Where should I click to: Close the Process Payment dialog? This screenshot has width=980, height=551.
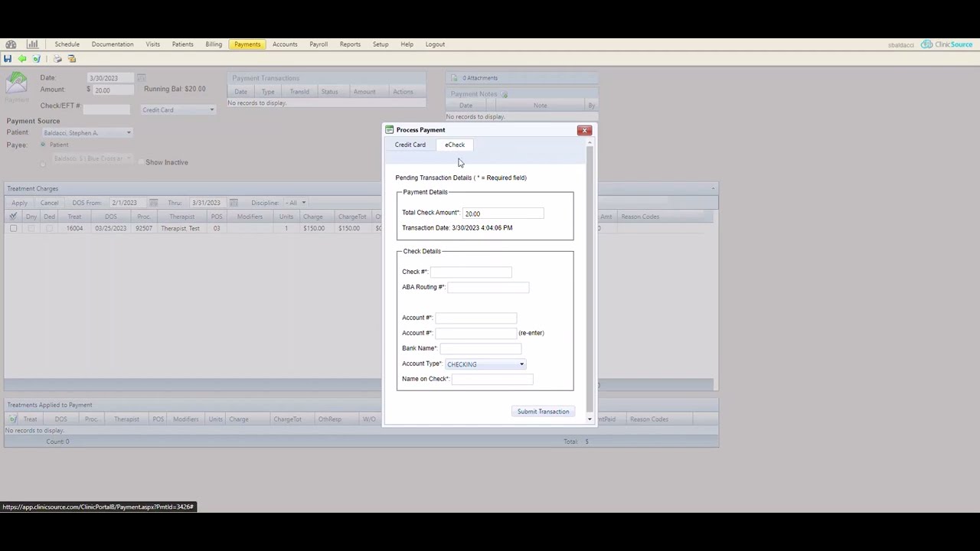584,130
